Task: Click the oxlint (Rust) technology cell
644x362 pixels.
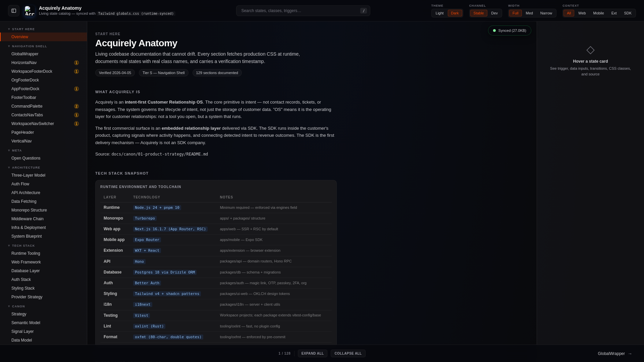Action: [x=149, y=326]
